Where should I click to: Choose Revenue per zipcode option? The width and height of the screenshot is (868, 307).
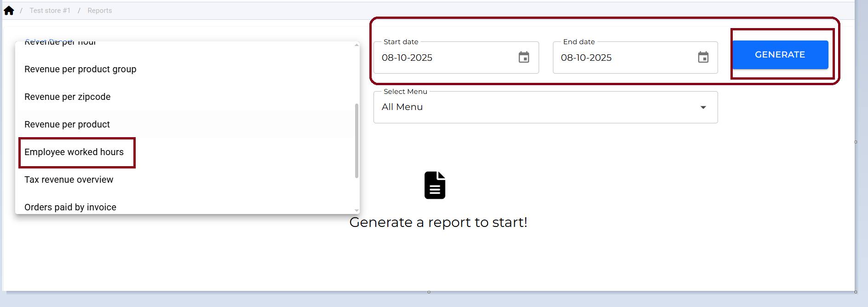(68, 97)
